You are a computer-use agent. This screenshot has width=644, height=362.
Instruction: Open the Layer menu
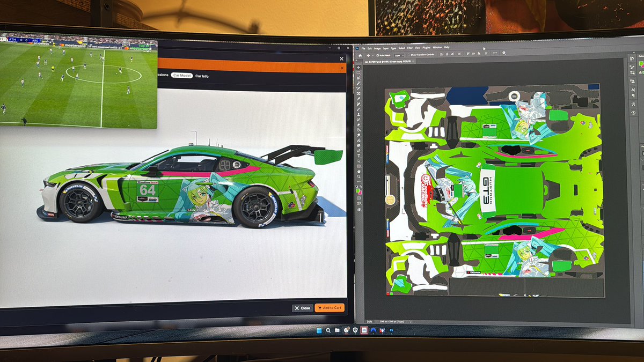(x=386, y=48)
